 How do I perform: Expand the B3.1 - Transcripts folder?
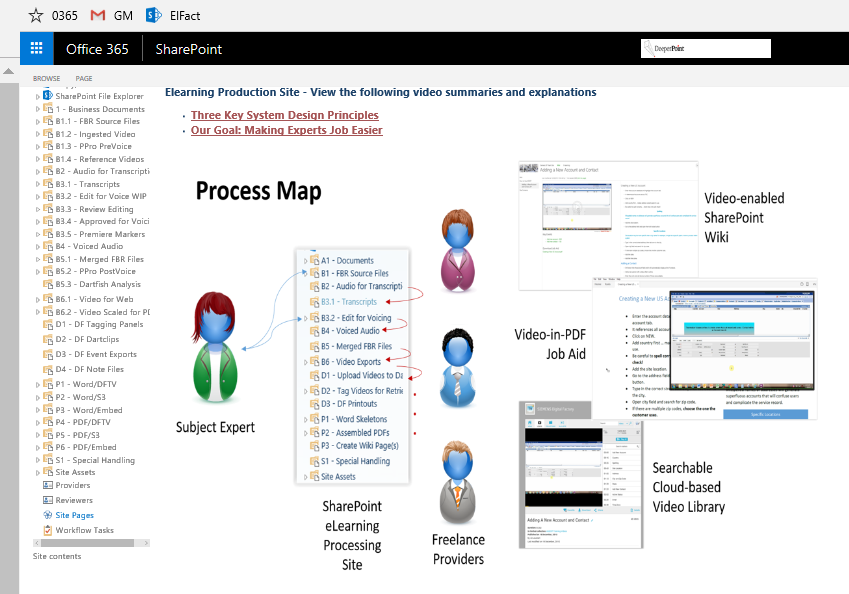click(x=36, y=184)
